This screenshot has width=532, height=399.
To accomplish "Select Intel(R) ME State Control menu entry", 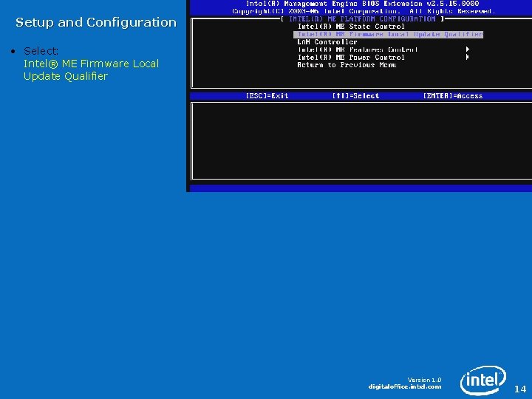I will pyautogui.click(x=351, y=27).
